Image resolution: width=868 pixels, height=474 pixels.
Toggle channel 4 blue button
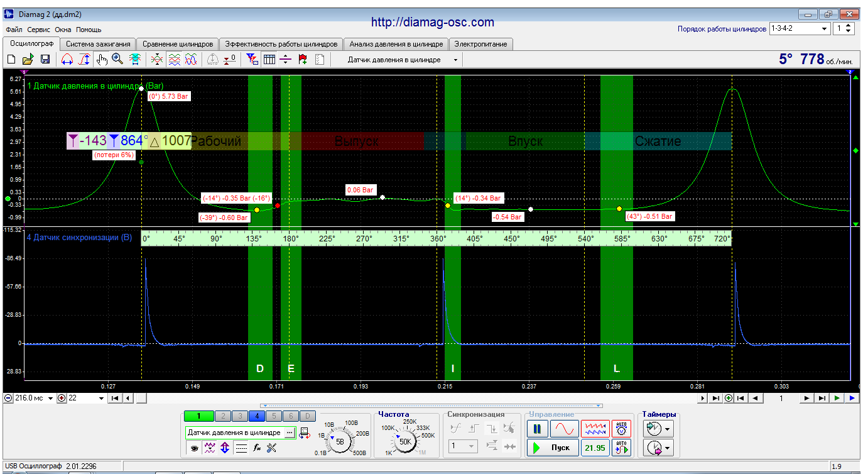point(256,416)
